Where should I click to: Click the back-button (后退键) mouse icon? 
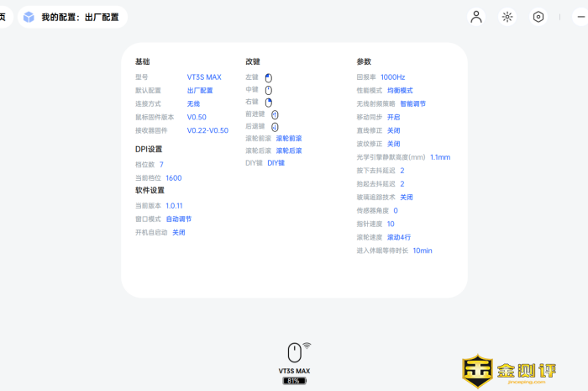tap(275, 126)
